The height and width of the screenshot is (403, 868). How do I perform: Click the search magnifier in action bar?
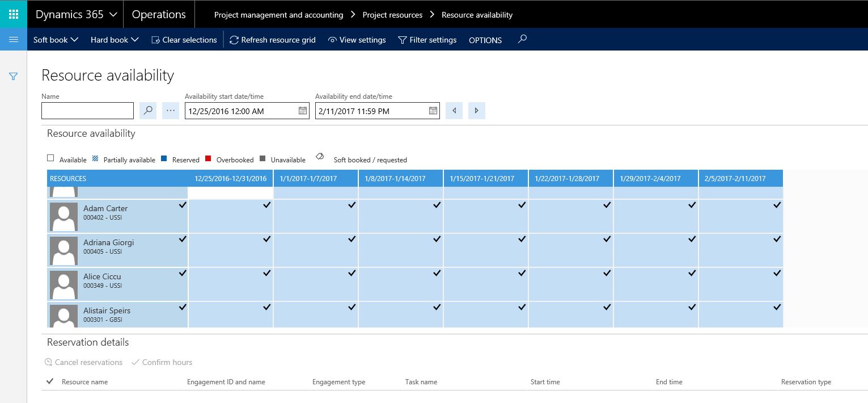[522, 39]
